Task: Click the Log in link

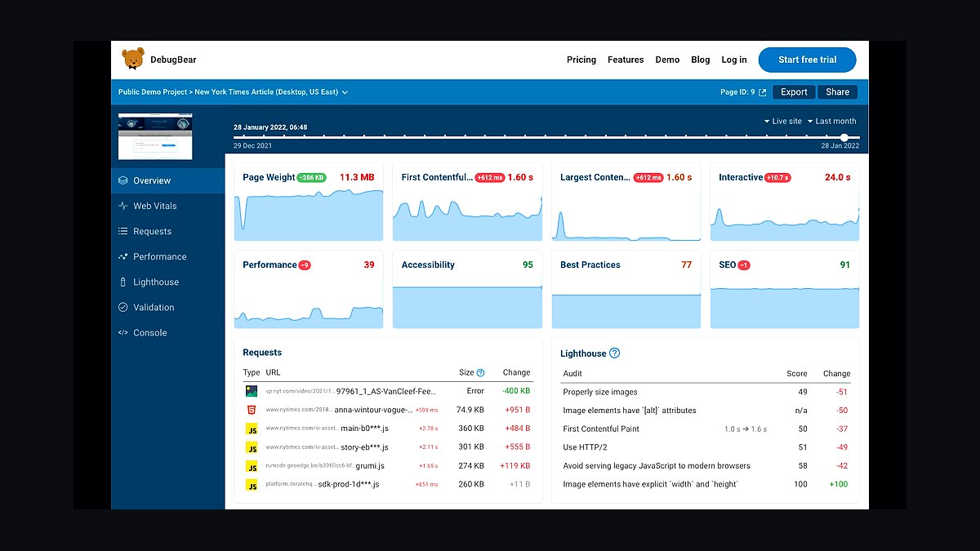Action: (734, 60)
